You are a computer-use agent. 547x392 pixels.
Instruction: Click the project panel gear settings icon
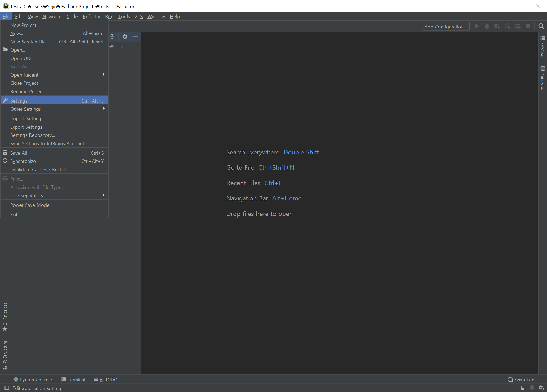[125, 37]
